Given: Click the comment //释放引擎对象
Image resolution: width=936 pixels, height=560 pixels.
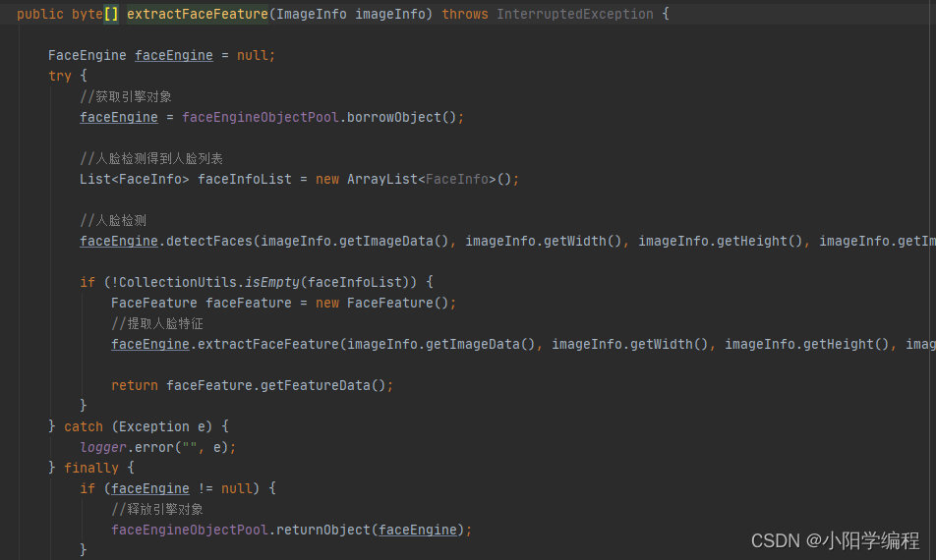Looking at the screenshot, I should 157,509.
